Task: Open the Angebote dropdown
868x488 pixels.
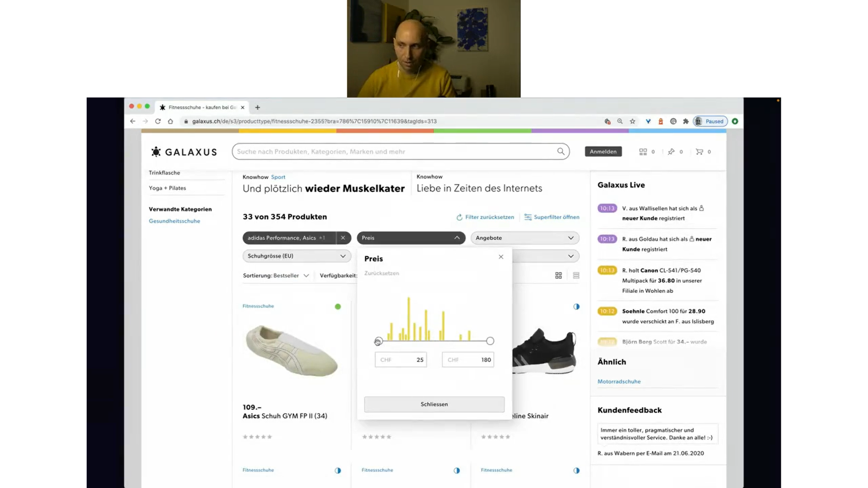Action: 524,238
